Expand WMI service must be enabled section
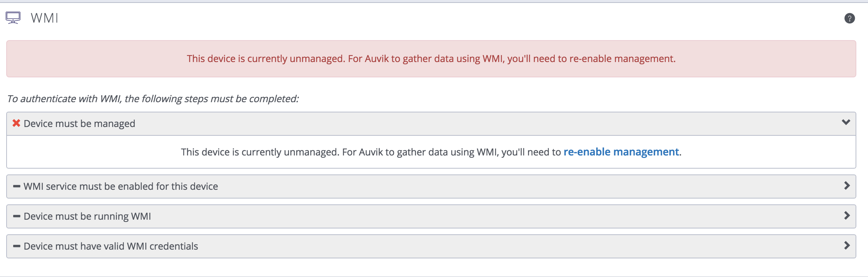 [847, 186]
